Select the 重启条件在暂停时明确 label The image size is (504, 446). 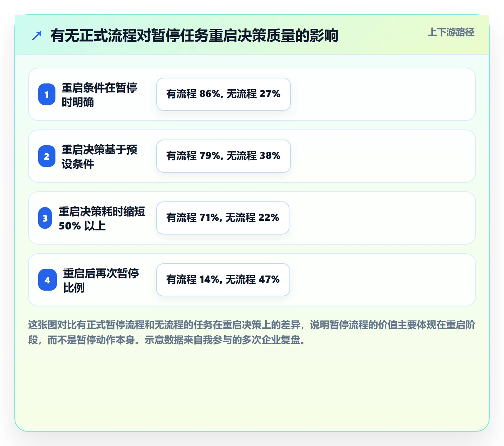pyautogui.click(x=99, y=95)
